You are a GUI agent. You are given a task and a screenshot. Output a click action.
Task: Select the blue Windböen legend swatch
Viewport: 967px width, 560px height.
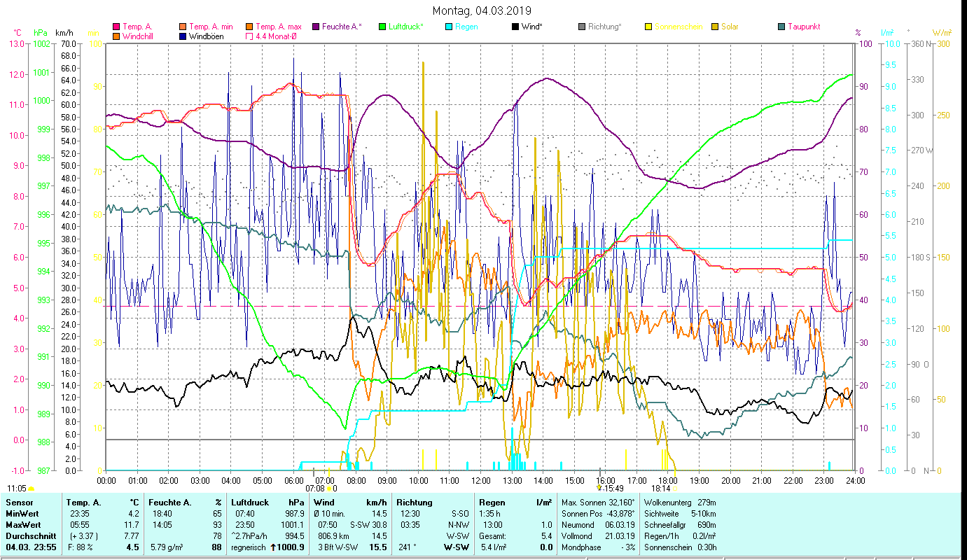coord(183,36)
